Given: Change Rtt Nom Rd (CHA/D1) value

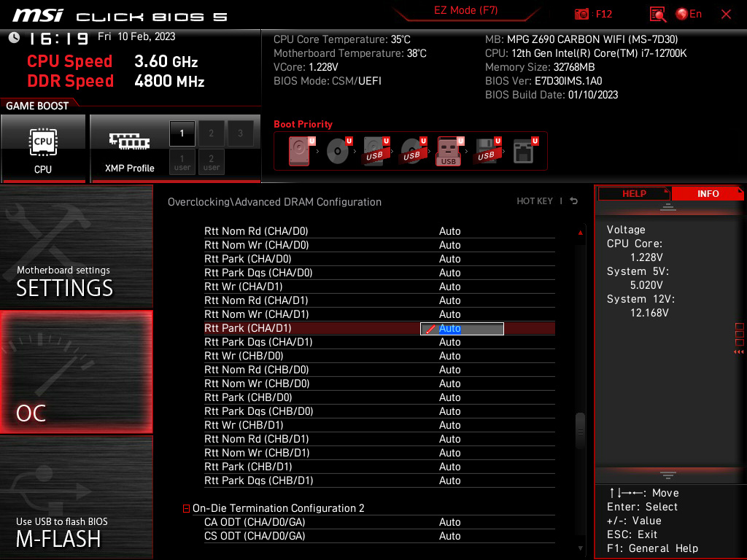Looking at the screenshot, I should pos(449,300).
